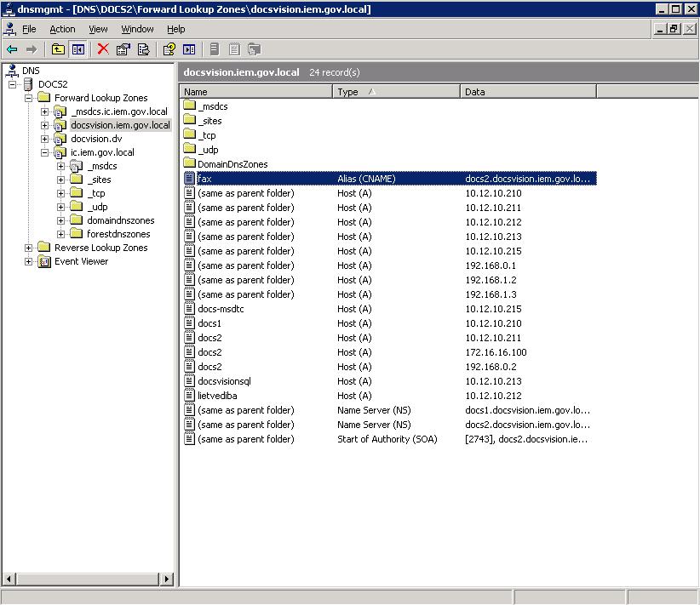Image resolution: width=700 pixels, height=605 pixels.
Task: Expand the Event Viewer node
Action: [x=28, y=261]
